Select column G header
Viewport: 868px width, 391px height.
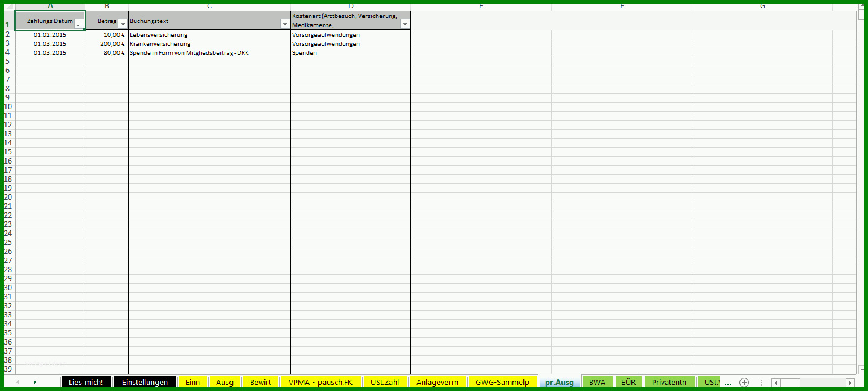tap(762, 6)
